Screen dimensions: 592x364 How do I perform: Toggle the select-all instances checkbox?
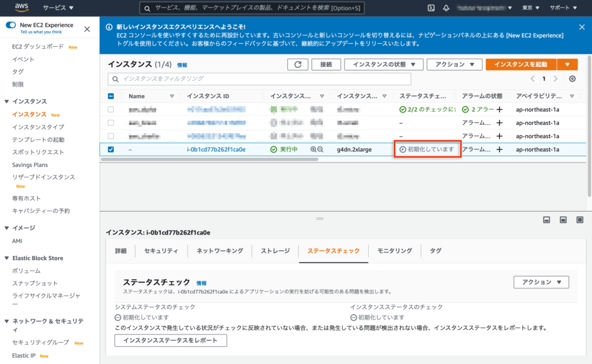(110, 96)
